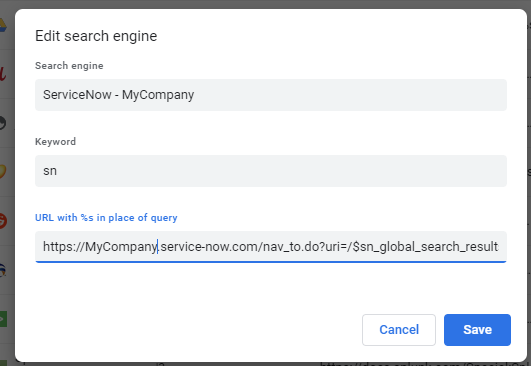Viewport: 531px width, 366px height.
Task: Focus the Search engine name field
Action: click(271, 95)
